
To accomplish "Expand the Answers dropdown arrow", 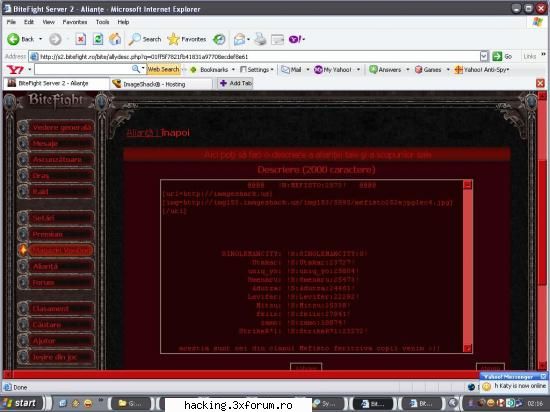I will pos(408,69).
